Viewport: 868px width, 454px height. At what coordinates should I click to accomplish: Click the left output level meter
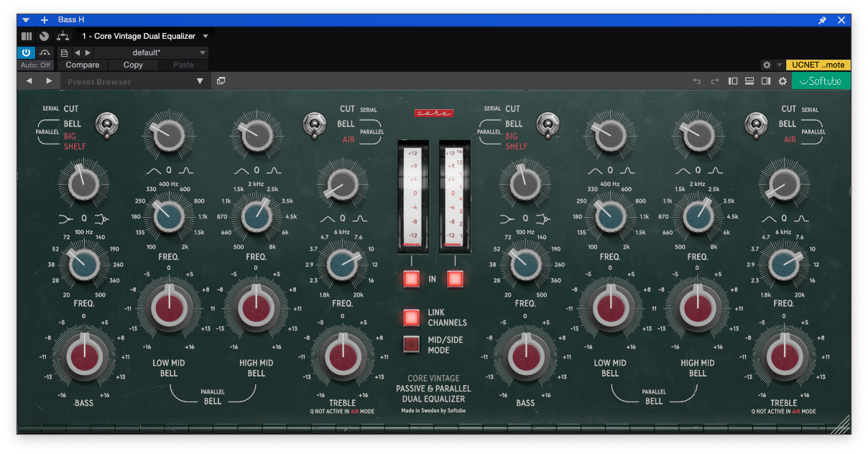(412, 195)
